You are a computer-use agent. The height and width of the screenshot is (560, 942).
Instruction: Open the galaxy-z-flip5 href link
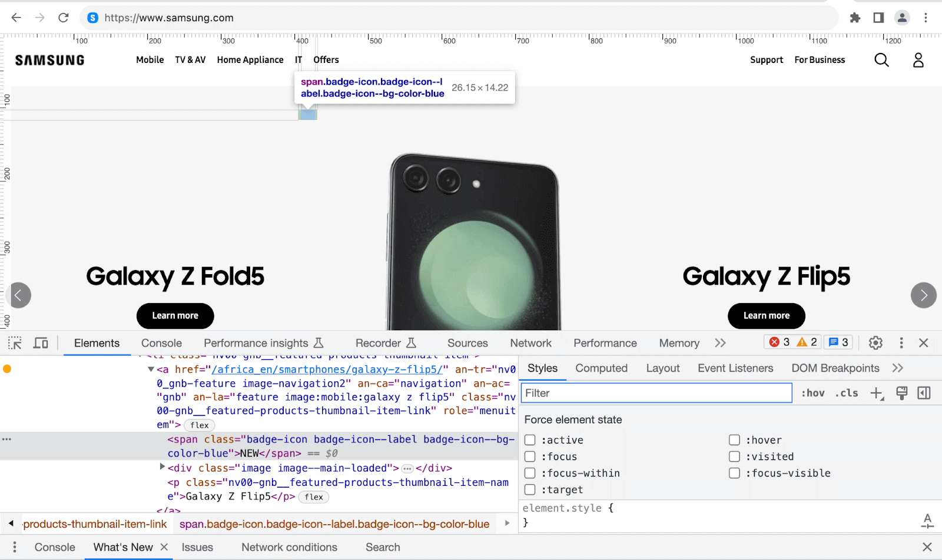point(327,369)
